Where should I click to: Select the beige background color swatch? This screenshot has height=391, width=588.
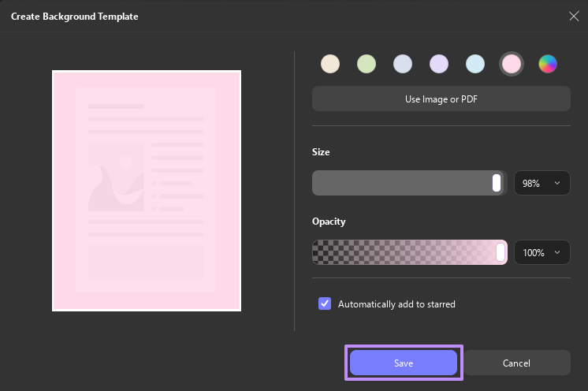tap(330, 64)
